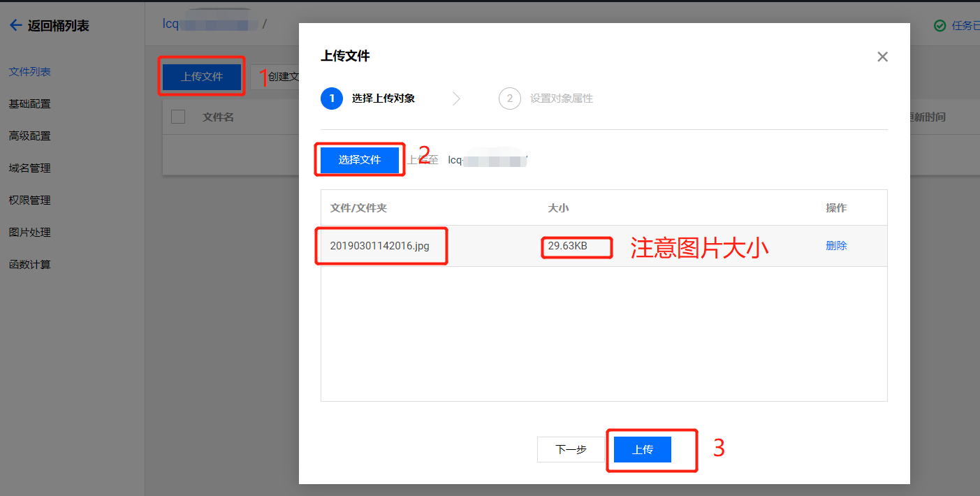The height and width of the screenshot is (496, 980).
Task: Delete 20190301142016.jpg via the 删除 link
Action: (836, 246)
